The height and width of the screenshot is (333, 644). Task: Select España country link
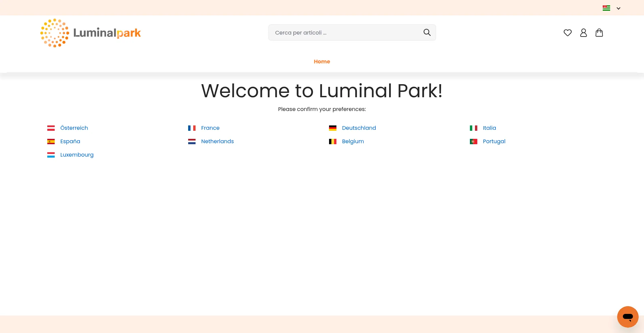tap(70, 142)
